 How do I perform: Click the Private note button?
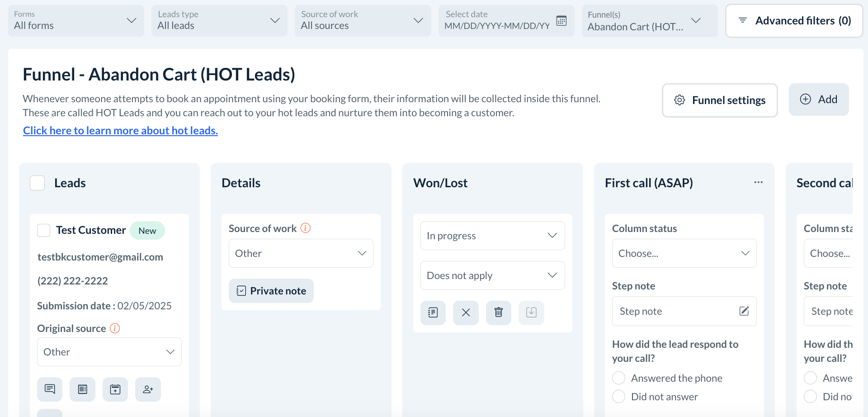(271, 291)
